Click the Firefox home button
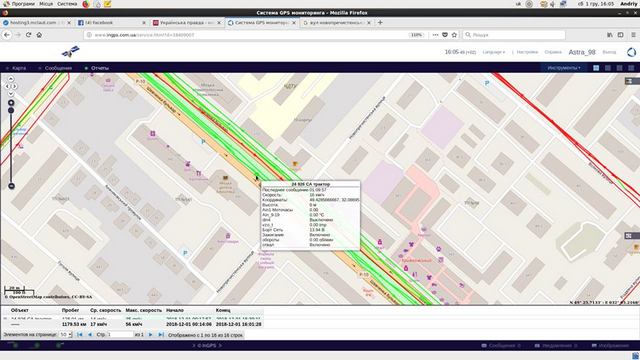 pos(39,35)
